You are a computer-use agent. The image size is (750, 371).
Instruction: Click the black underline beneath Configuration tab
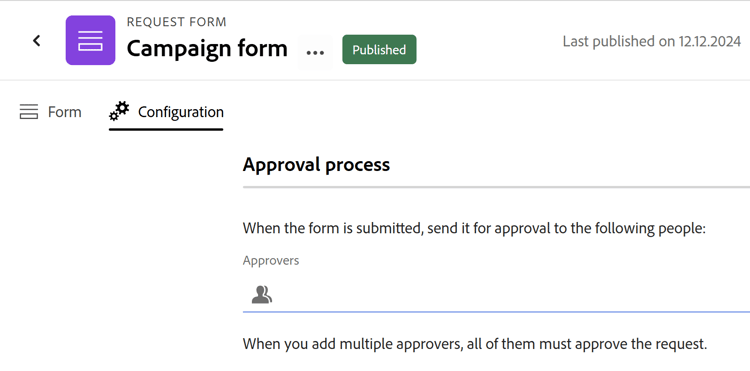166,129
